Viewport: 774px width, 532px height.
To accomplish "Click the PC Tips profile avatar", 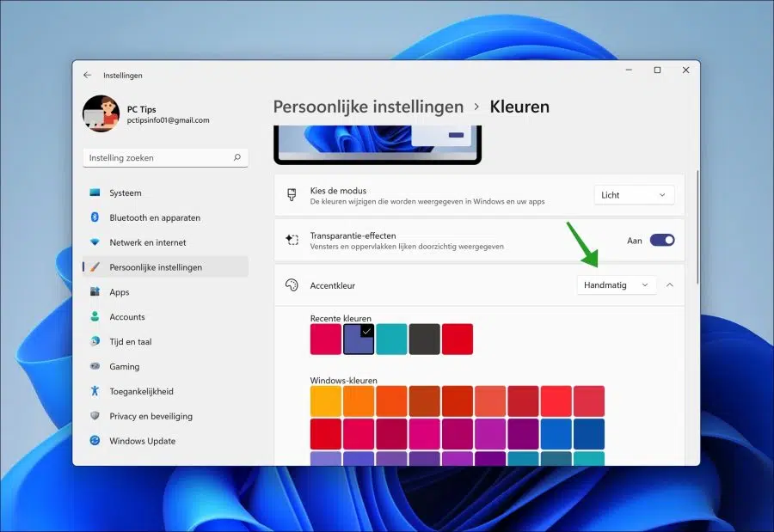I will click(x=101, y=113).
